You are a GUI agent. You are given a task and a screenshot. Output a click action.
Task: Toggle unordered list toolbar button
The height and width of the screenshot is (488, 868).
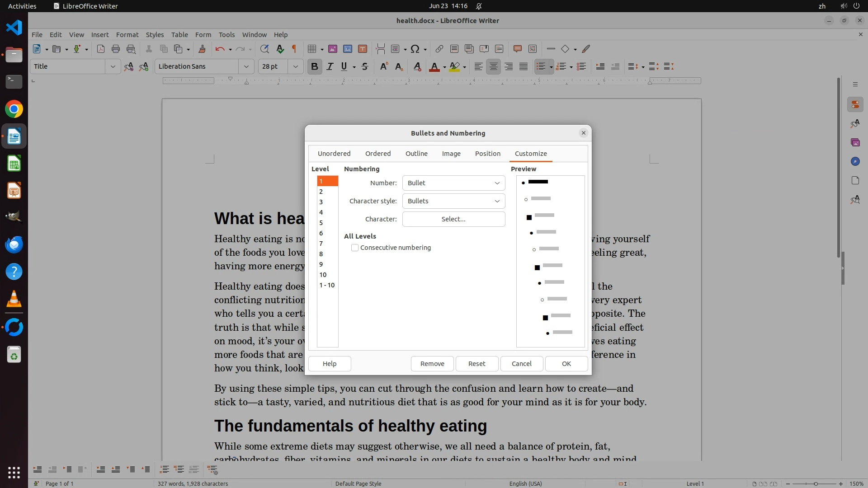click(540, 67)
